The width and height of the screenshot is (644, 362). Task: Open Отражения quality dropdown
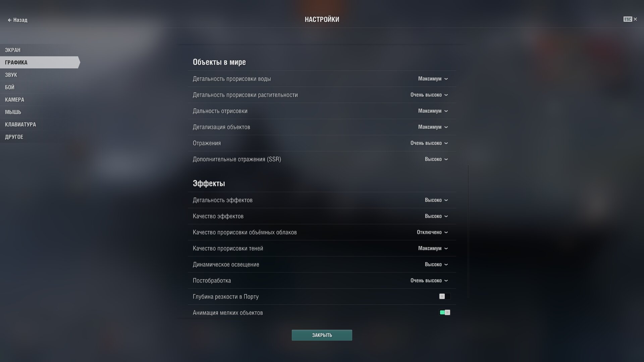coord(429,143)
